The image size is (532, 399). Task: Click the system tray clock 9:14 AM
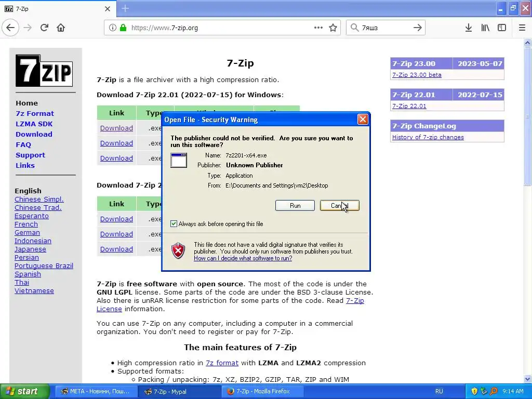(513, 392)
